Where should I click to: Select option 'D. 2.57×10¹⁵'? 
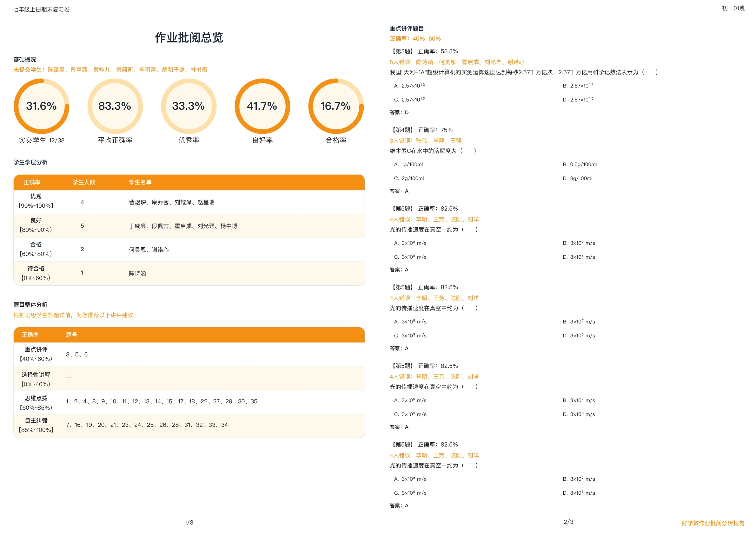click(x=578, y=99)
